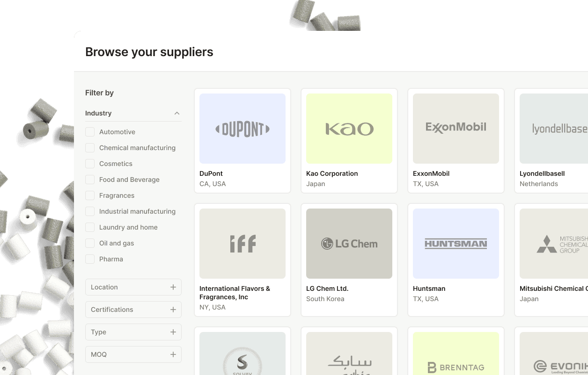
Task: Click the DuPont logo thumbnail
Action: [243, 129]
